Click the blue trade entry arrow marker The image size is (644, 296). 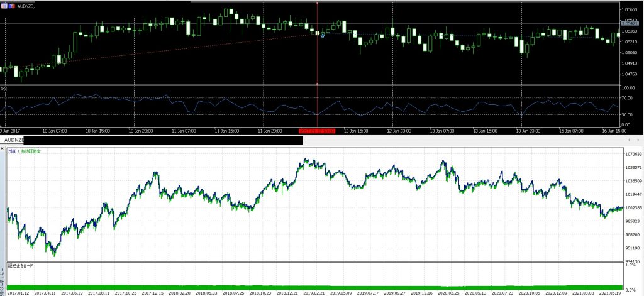point(323,35)
